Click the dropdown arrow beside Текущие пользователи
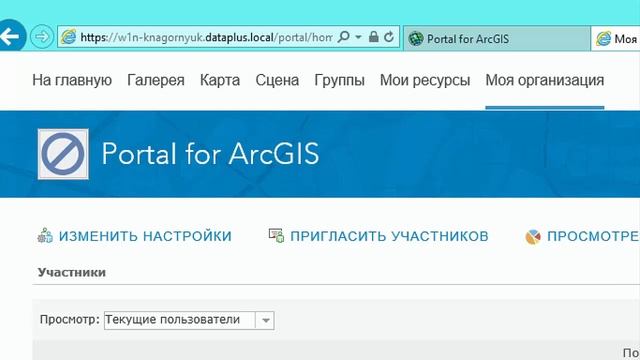The image size is (640, 360). (265, 320)
